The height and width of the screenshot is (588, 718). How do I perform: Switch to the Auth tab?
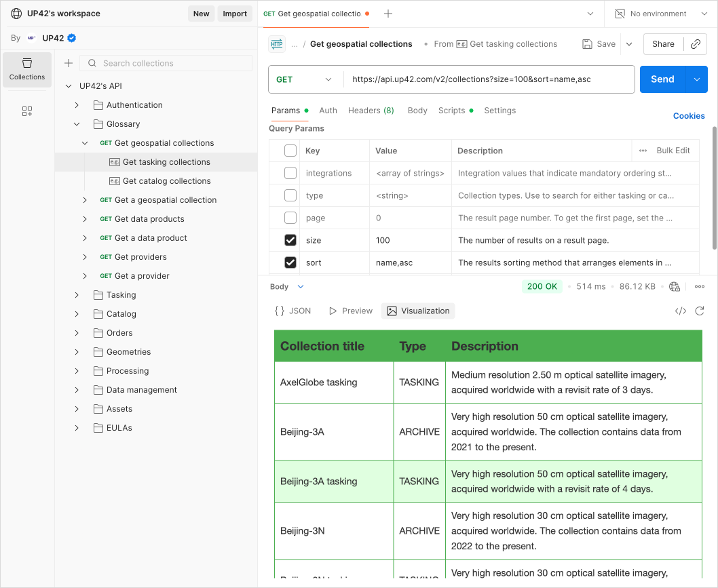point(328,111)
